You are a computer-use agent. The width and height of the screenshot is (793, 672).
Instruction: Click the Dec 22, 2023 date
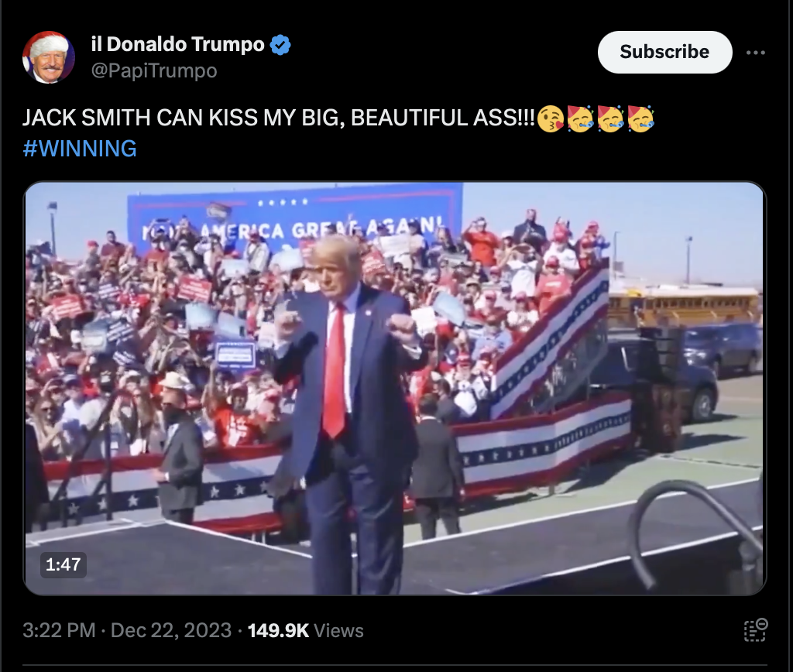click(x=171, y=630)
